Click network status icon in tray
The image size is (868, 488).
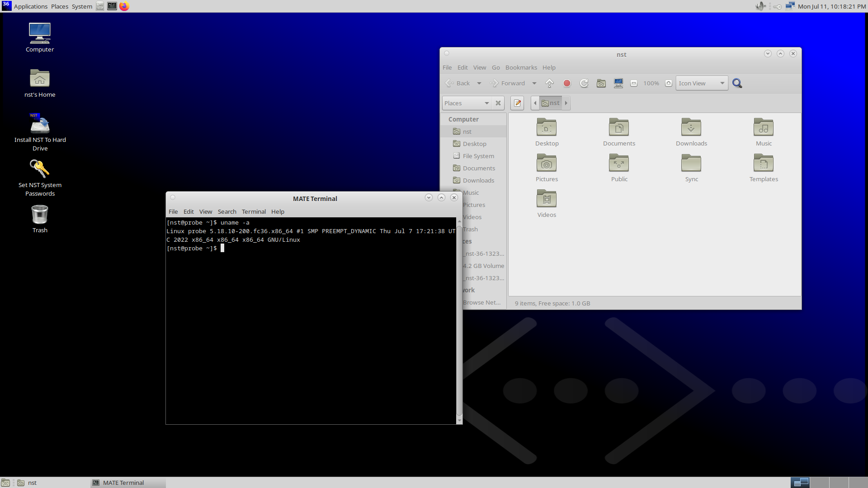(x=790, y=6)
